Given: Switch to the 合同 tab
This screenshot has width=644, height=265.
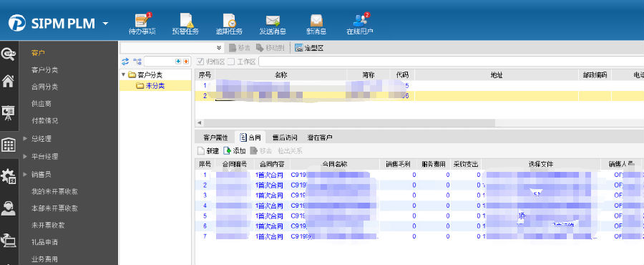Looking at the screenshot, I should pyautogui.click(x=250, y=138).
